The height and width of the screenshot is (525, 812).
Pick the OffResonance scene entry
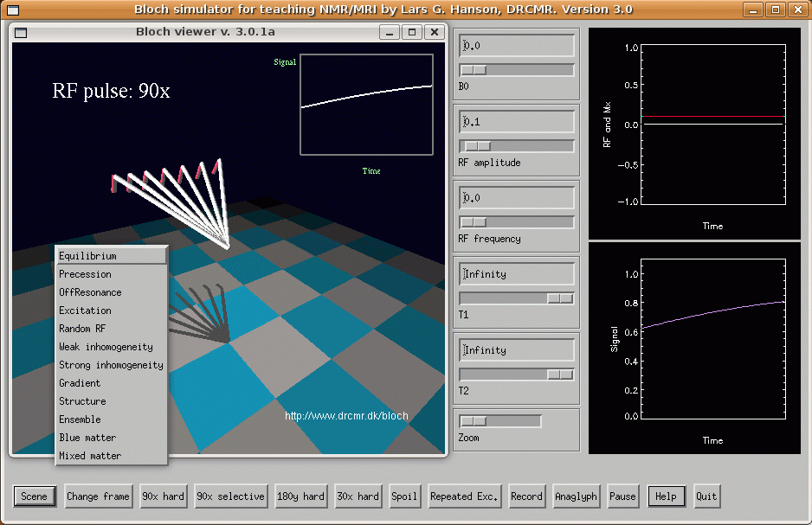click(112, 292)
